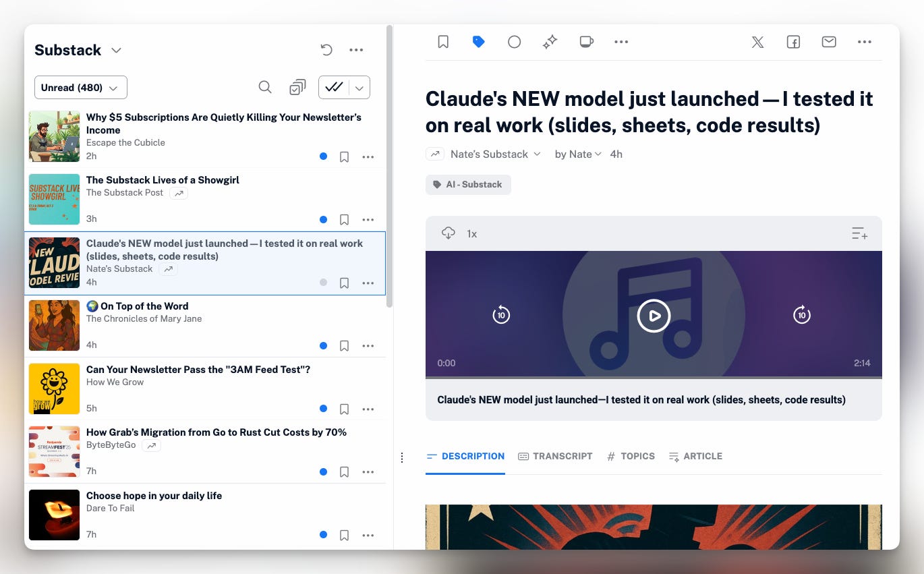Share the article by email
This screenshot has height=574, width=924.
coord(829,42)
